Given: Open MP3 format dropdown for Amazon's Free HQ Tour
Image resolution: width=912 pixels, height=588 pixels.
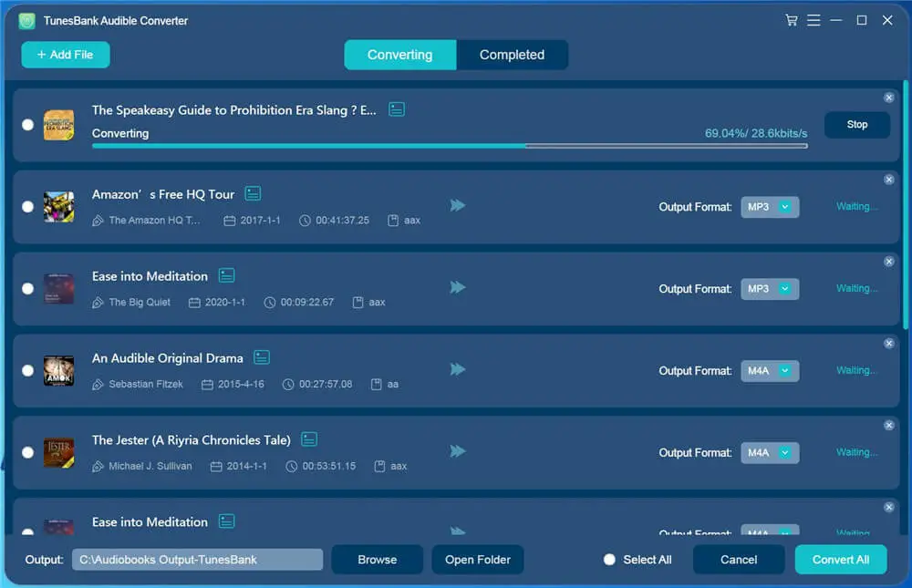Looking at the screenshot, I should click(770, 207).
